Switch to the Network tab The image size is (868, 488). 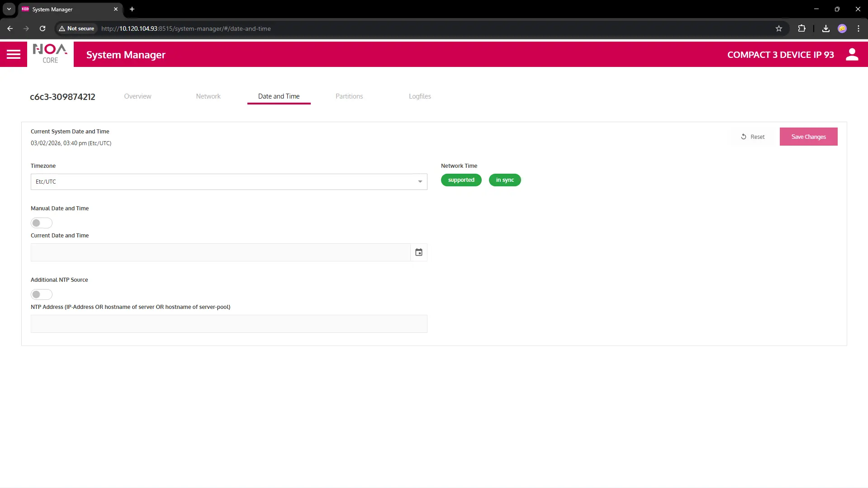(x=208, y=96)
